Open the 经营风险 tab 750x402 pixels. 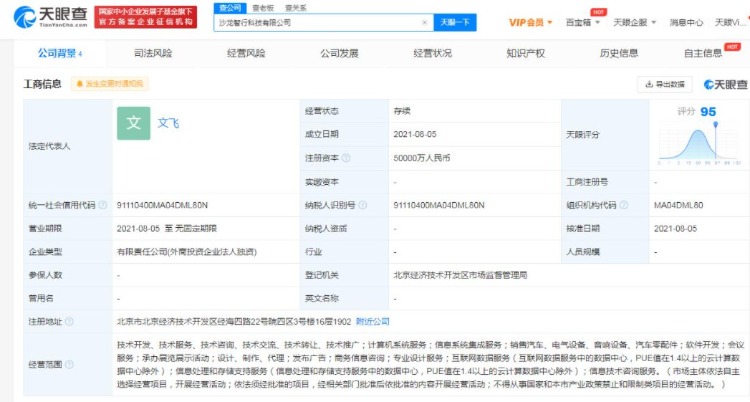[246, 53]
